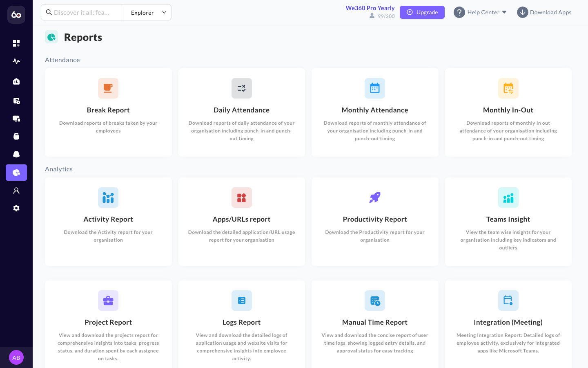Image resolution: width=588 pixels, height=368 pixels.
Task: Open the bar chart house icon in sidebar
Action: point(16,81)
